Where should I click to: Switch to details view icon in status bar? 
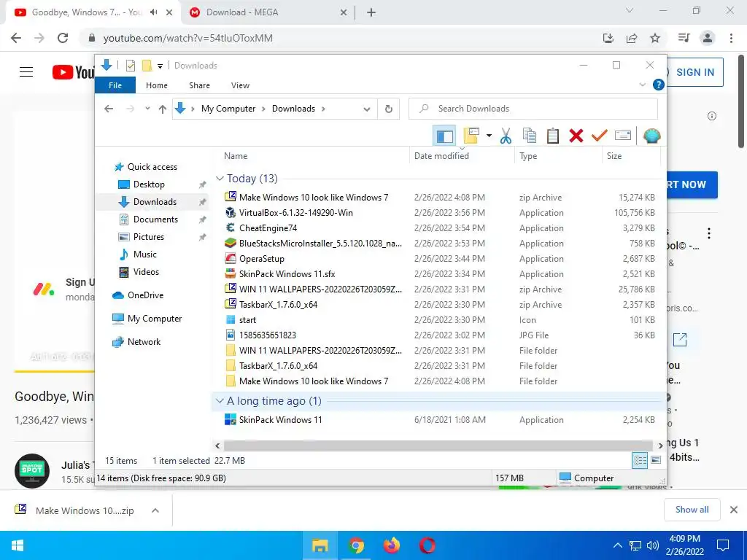(640, 460)
